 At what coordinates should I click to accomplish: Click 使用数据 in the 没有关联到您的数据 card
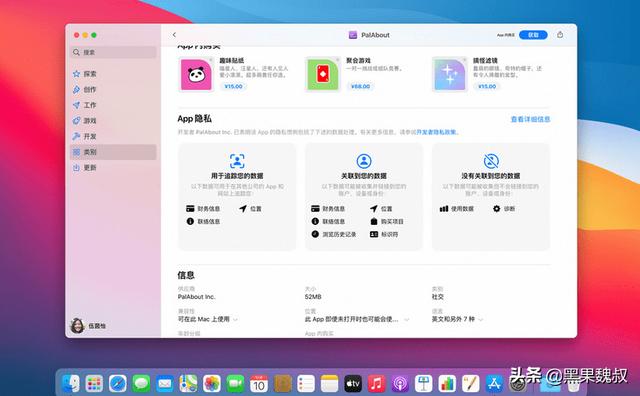click(457, 209)
